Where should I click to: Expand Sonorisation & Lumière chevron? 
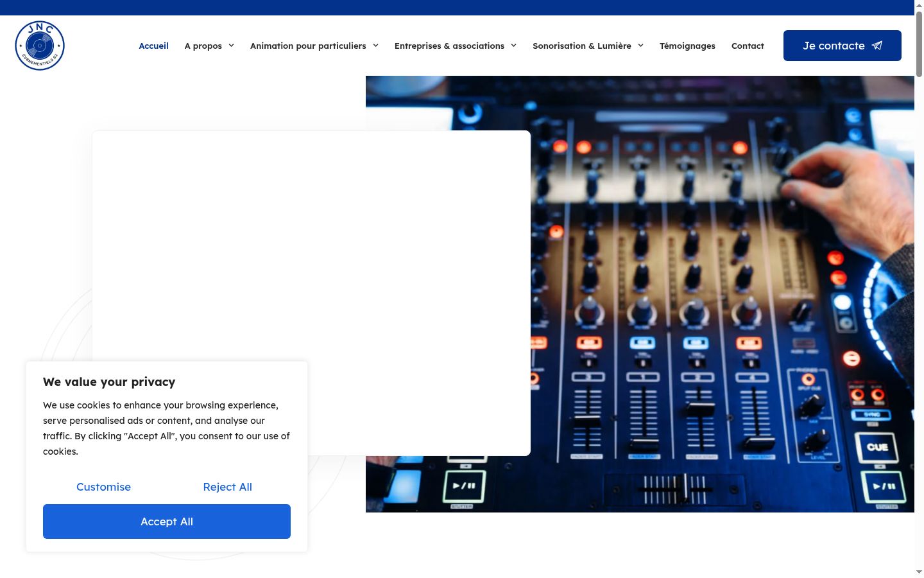tap(640, 46)
